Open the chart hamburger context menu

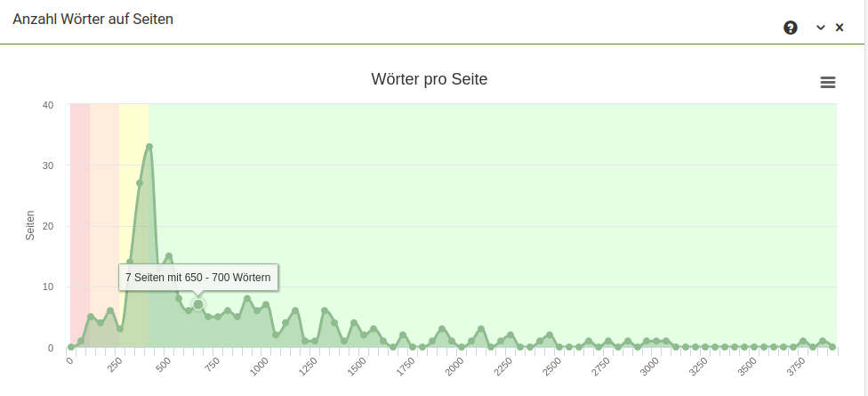(x=827, y=83)
